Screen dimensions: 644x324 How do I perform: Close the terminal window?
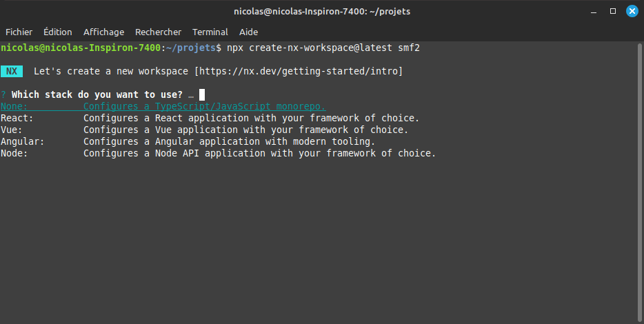coord(631,11)
